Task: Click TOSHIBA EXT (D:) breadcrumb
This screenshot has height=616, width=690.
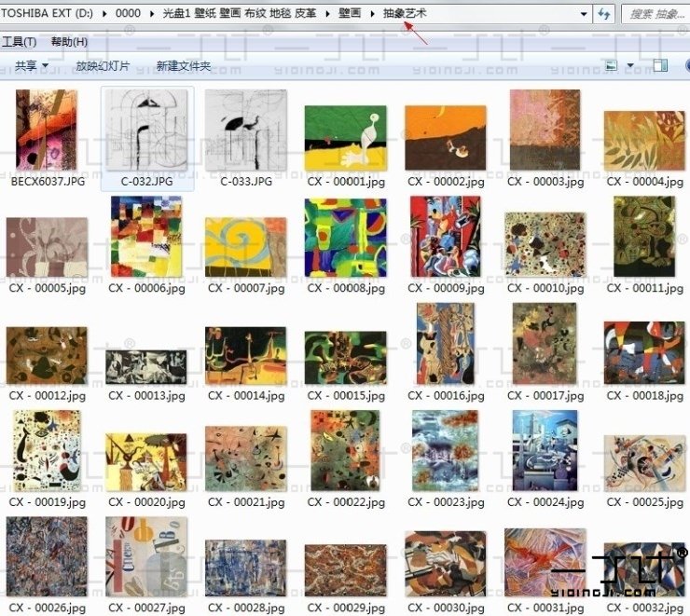Action: (47, 13)
